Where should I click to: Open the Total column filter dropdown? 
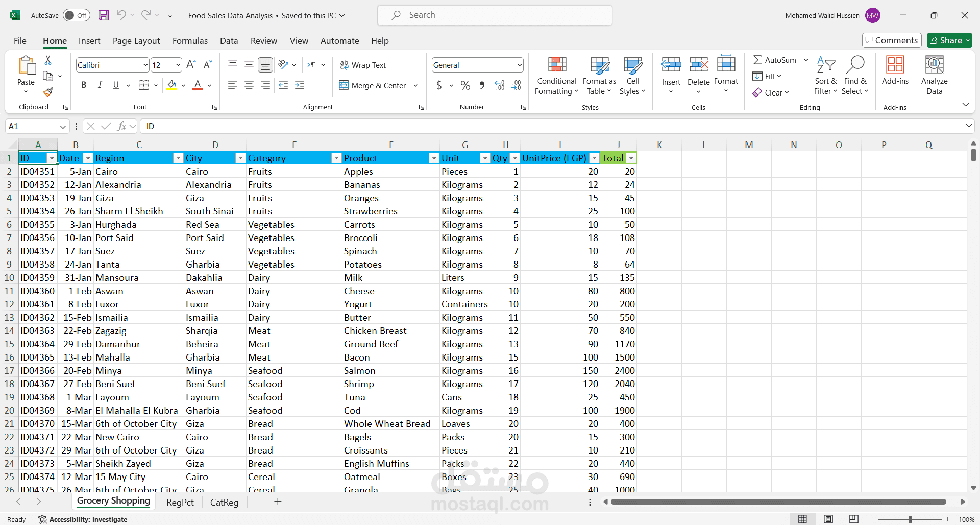(631, 158)
